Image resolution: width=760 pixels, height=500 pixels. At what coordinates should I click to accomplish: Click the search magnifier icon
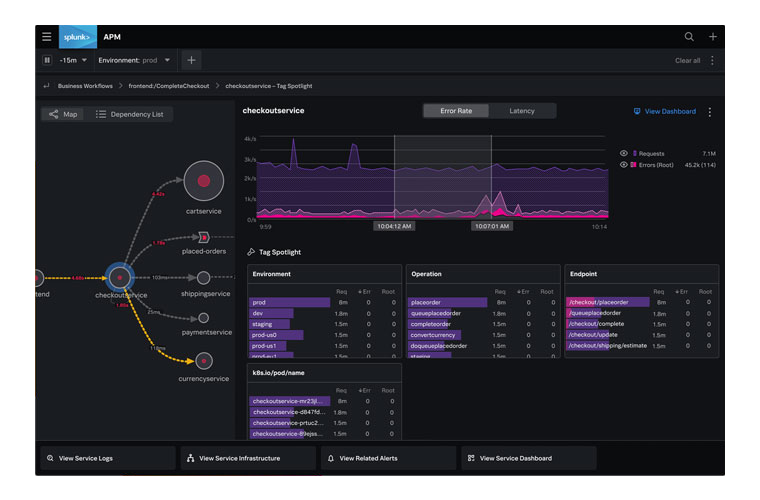click(689, 37)
